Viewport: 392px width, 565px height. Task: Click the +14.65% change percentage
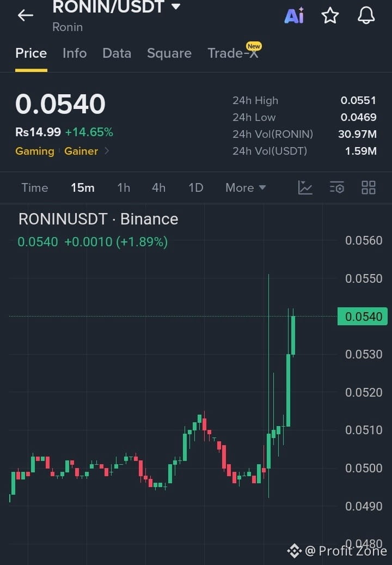click(89, 132)
